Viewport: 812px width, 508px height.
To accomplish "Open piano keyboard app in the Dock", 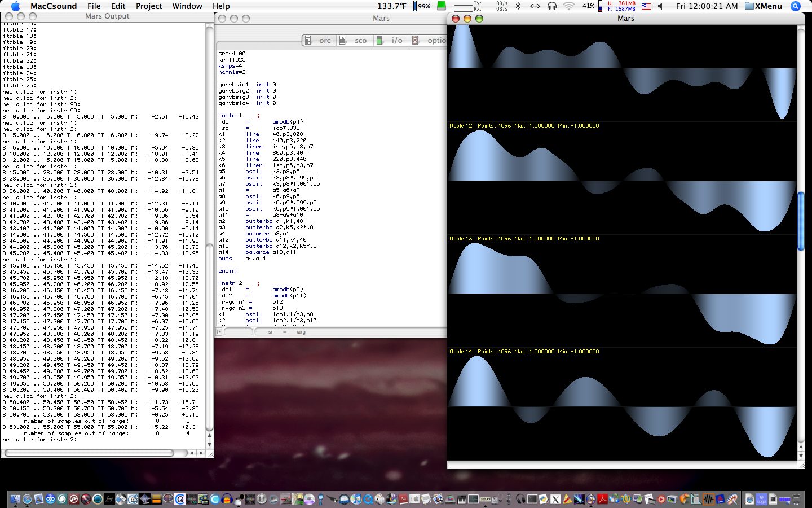I will click(x=461, y=499).
